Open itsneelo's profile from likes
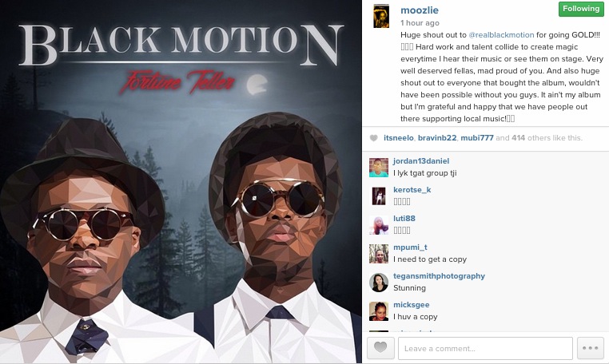 (399, 138)
